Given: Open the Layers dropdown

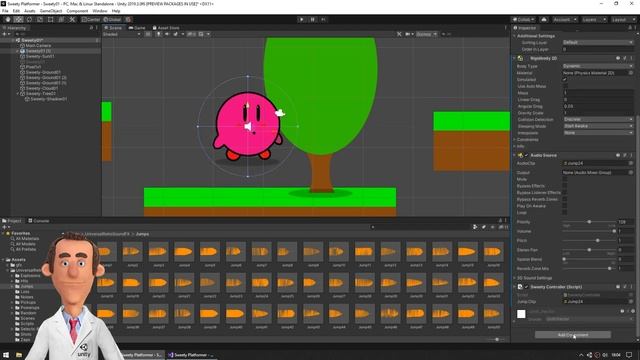Looking at the screenshot, I should (594, 20).
